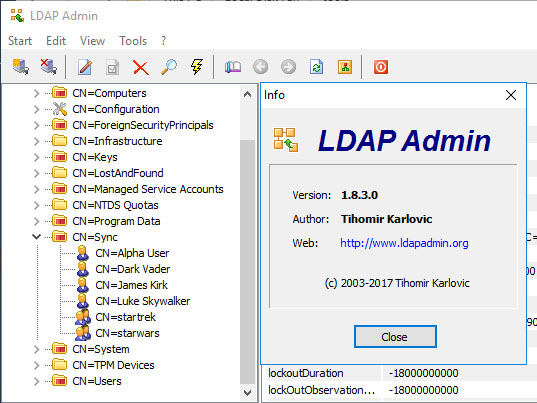This screenshot has width=537, height=403.
Task: Click the greyed properties checklist icon
Action: click(x=113, y=67)
